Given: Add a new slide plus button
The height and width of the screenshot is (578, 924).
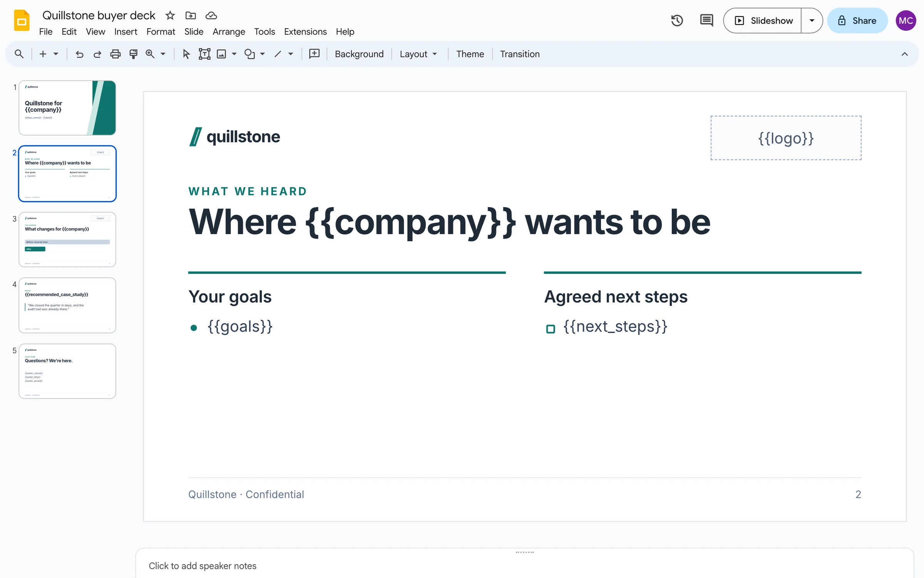Looking at the screenshot, I should tap(43, 54).
